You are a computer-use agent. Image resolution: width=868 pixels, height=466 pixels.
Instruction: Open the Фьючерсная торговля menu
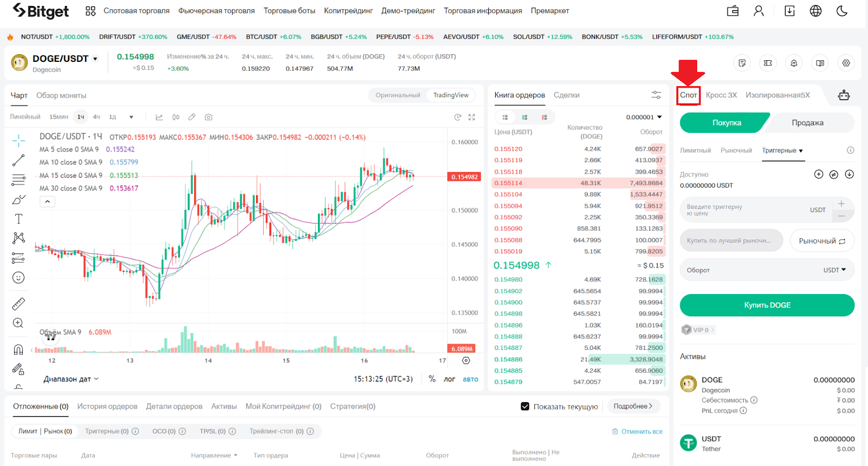216,11
